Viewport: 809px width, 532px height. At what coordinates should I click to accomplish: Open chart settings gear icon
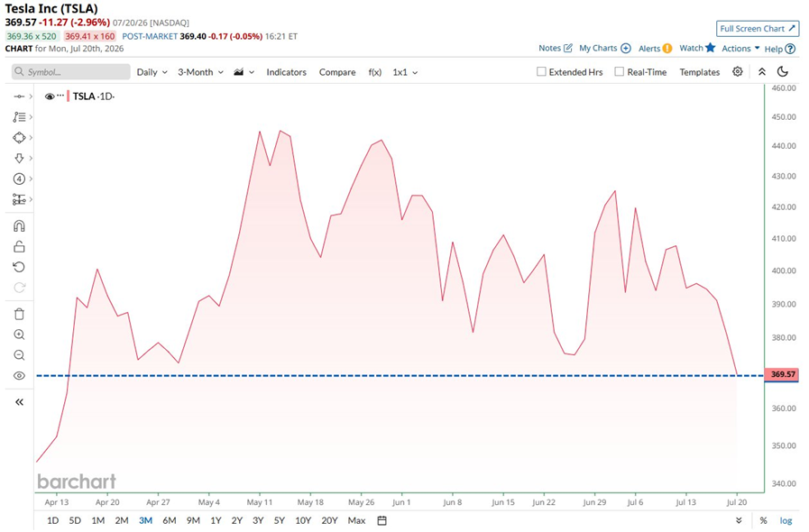737,72
